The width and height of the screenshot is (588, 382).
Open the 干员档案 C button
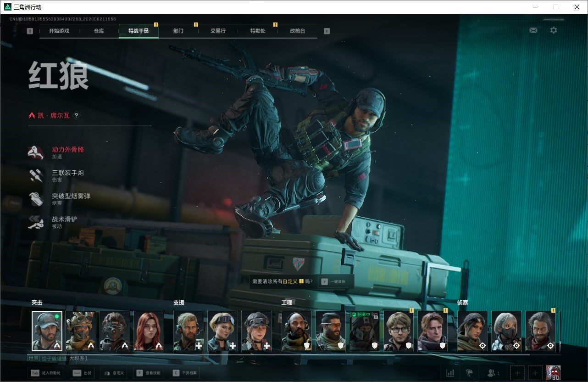[x=185, y=373]
